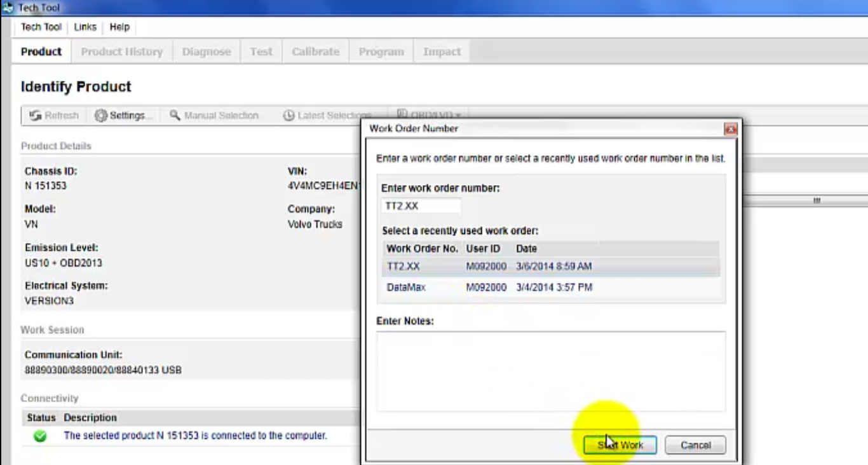Switch to the Product tab
The image size is (868, 465).
click(x=40, y=52)
